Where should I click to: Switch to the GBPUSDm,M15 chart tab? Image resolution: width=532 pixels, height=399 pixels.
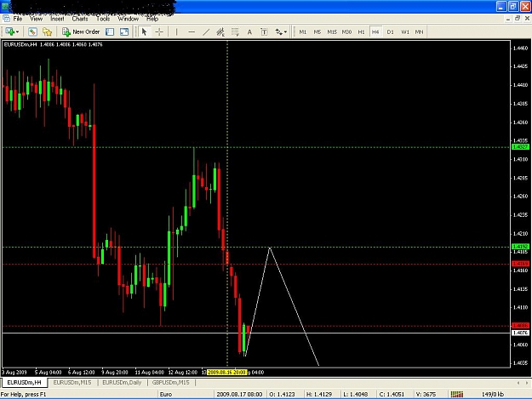tap(170, 382)
